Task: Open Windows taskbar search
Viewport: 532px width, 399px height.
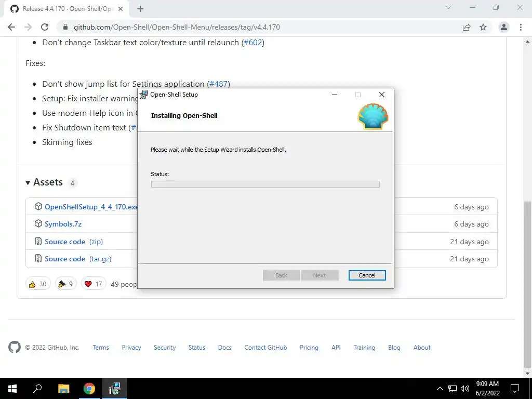Action: [37, 389]
